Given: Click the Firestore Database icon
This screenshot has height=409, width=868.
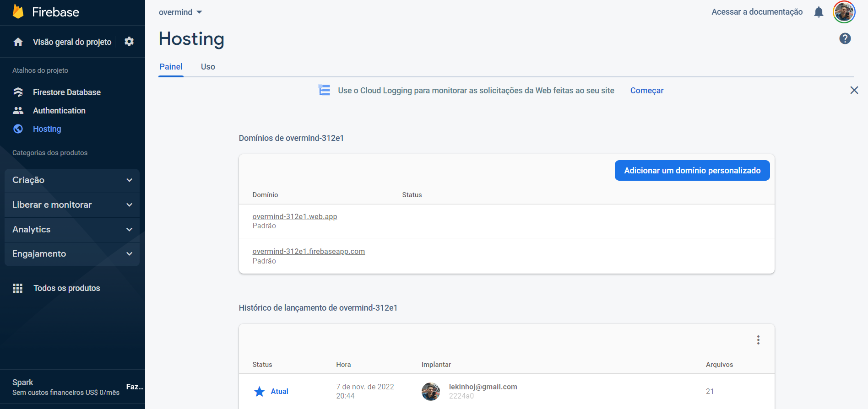Looking at the screenshot, I should 18,92.
